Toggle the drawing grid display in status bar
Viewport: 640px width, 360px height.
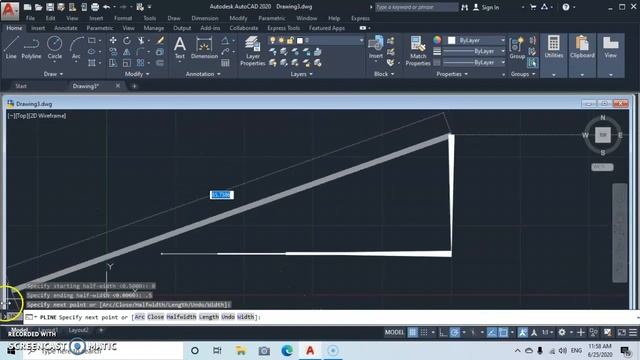(413, 332)
